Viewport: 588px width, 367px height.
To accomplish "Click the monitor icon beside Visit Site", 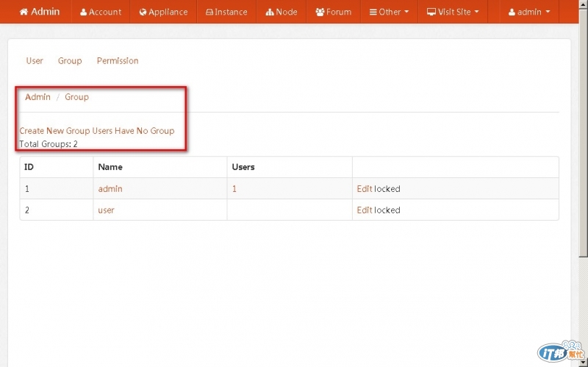I will [431, 12].
